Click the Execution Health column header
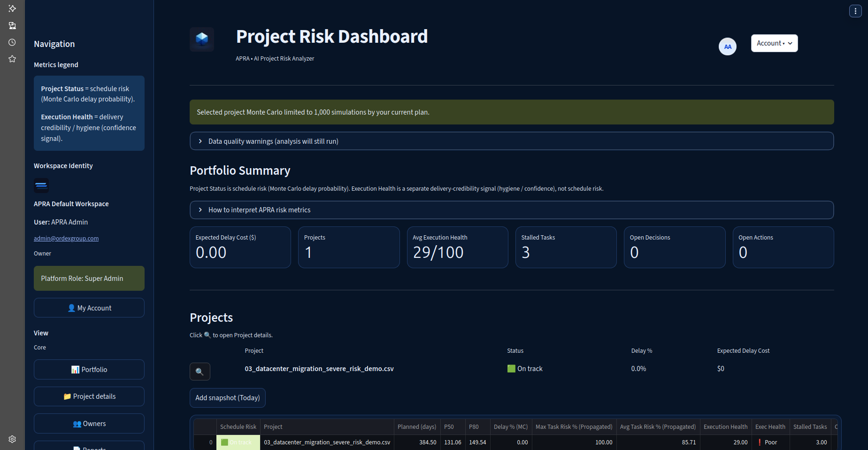 (x=726, y=427)
